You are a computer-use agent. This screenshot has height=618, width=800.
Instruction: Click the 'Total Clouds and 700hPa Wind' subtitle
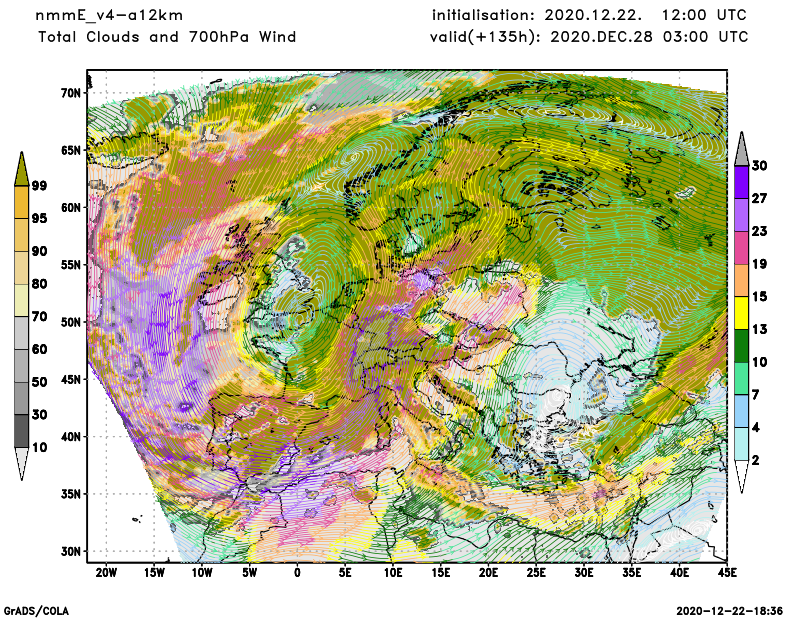(167, 37)
